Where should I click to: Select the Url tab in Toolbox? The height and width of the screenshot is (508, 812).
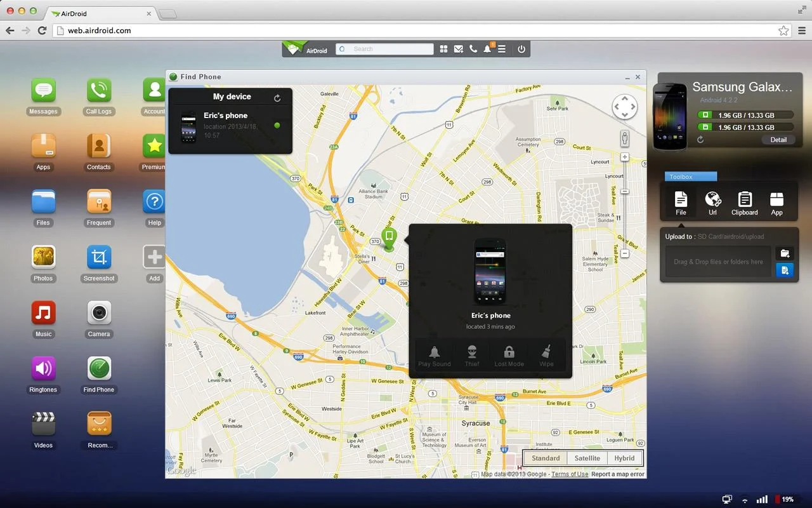click(x=712, y=203)
